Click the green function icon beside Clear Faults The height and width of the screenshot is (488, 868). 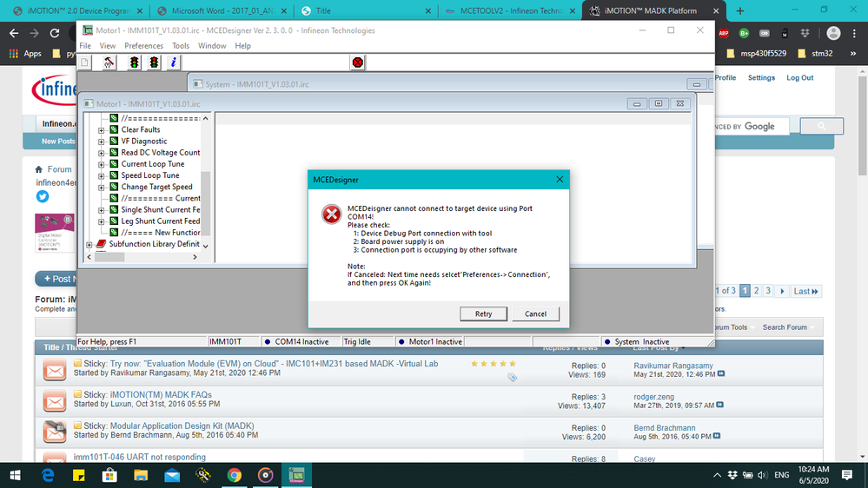[x=113, y=129]
